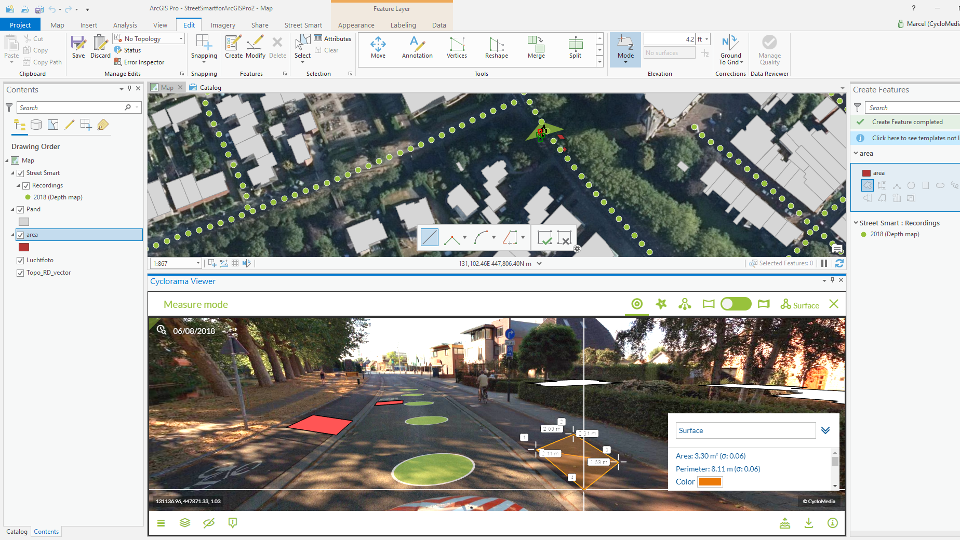Select the Annotation edit tool
960x540 pixels.
(417, 47)
